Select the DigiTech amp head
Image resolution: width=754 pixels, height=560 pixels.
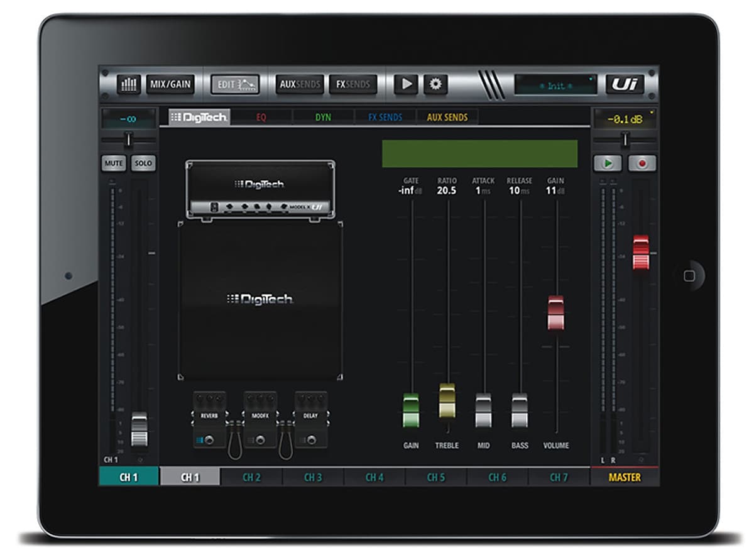tap(260, 190)
